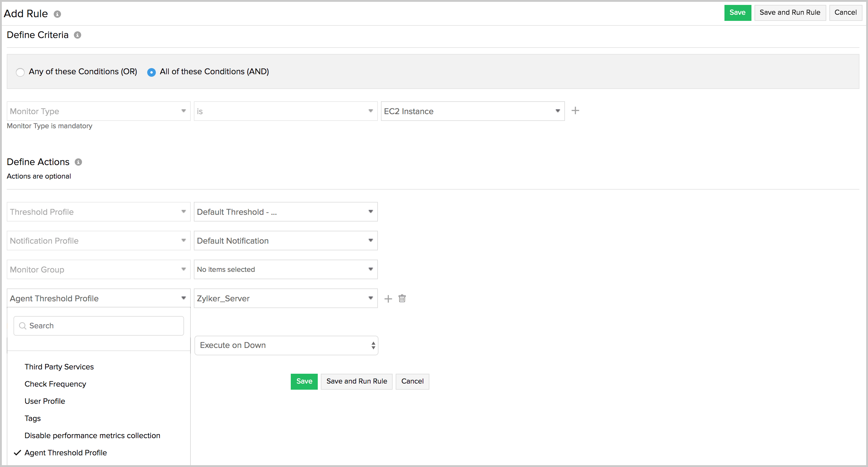This screenshot has height=467, width=868.
Task: Click the add plus icon next to Zylker_Server
Action: (388, 299)
